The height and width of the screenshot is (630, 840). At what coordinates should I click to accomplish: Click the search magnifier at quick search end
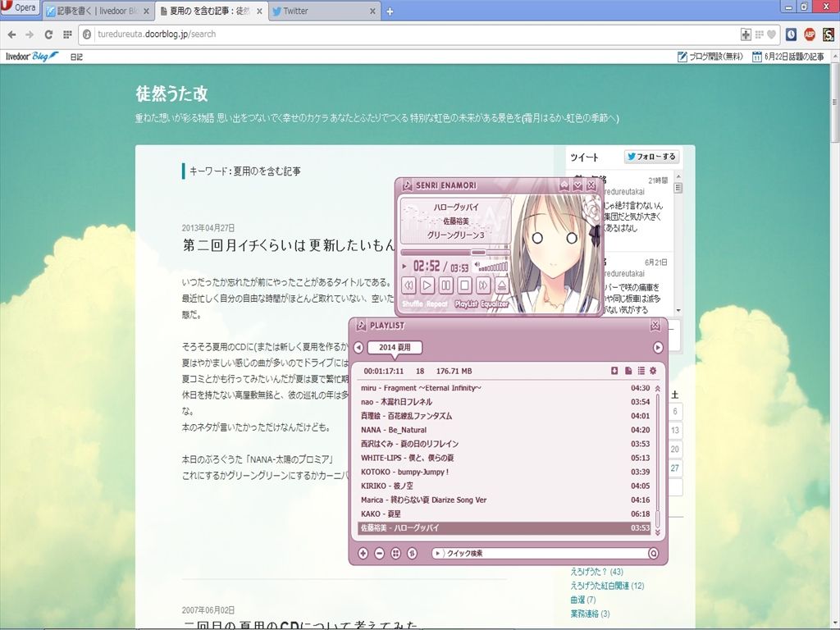tap(653, 554)
